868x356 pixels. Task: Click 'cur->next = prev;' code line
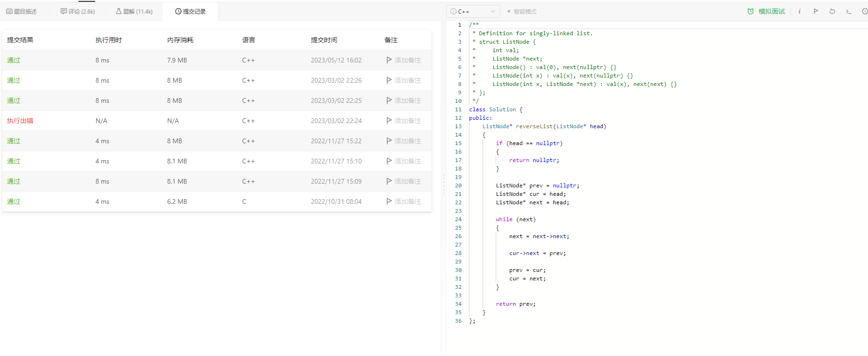[x=538, y=253]
